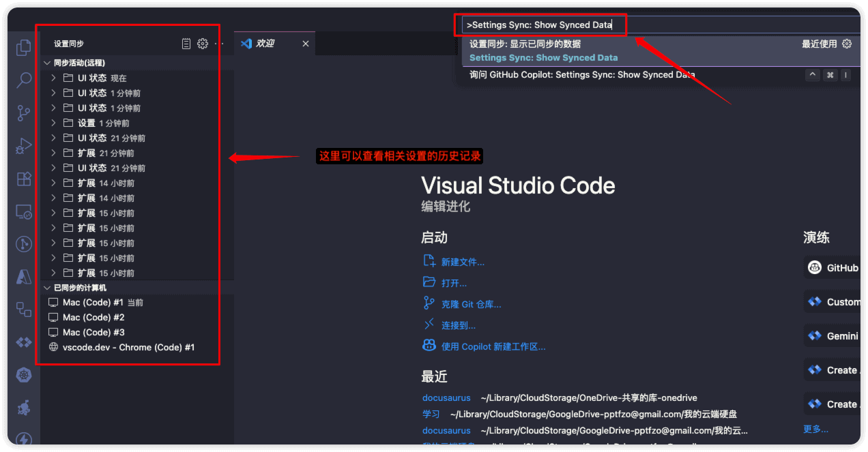868x452 pixels.
Task: Open the circled git branch icon view
Action: tap(24, 244)
